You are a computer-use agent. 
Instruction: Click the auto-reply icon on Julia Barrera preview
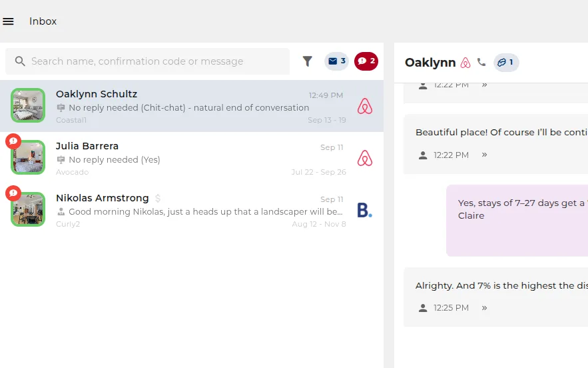61,160
